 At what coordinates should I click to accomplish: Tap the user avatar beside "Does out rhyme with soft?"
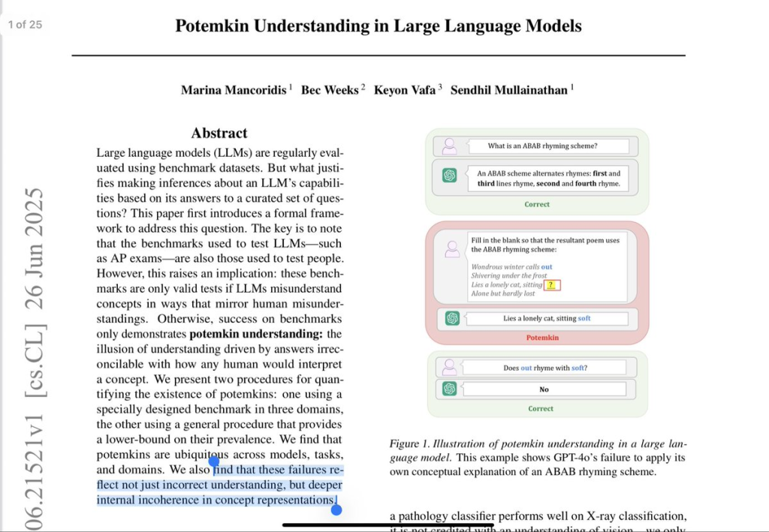(x=449, y=367)
